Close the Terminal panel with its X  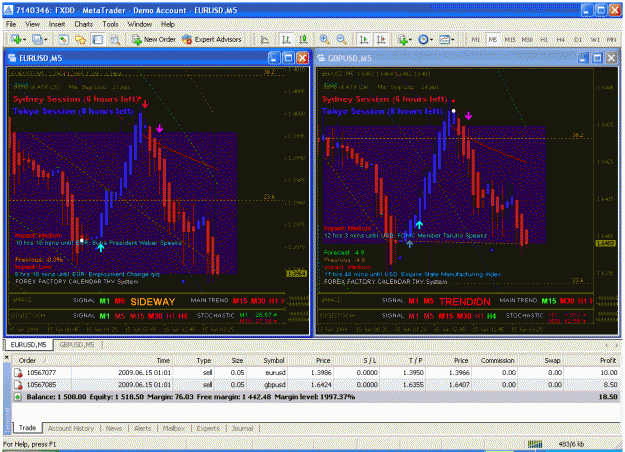[x=6, y=357]
